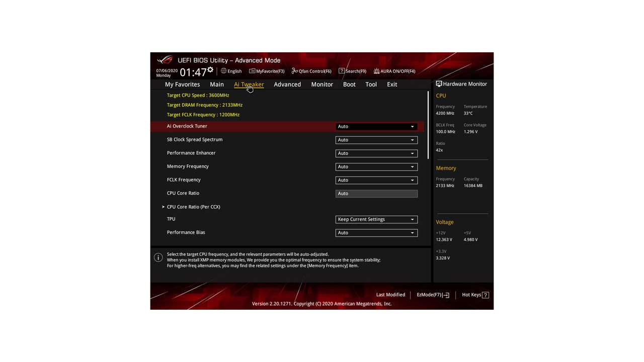Open the TPU Keep Current Settings dropdown
644x362 pixels.
[x=376, y=219]
